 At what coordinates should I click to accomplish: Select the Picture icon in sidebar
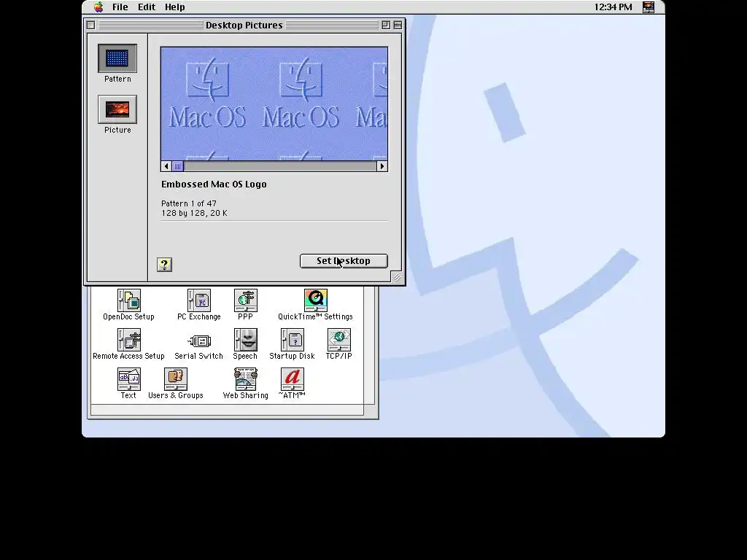[117, 109]
